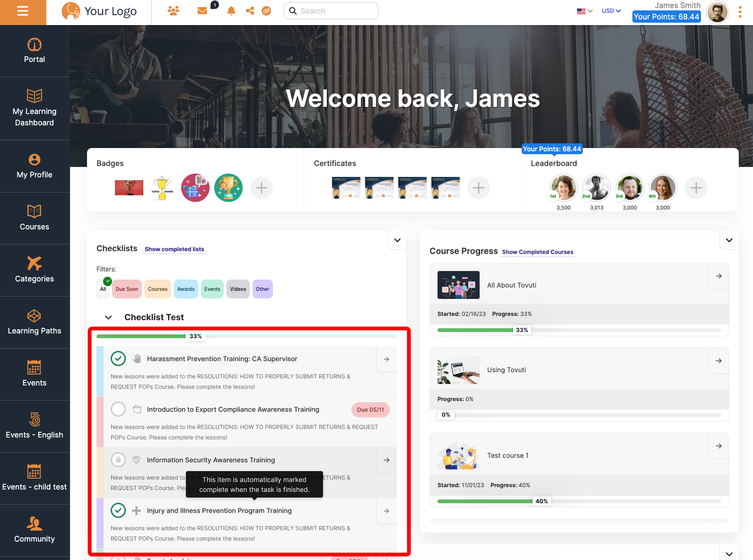Open arrow for Harassment Prevention Training
Screen dimensions: 753x560
point(386,359)
